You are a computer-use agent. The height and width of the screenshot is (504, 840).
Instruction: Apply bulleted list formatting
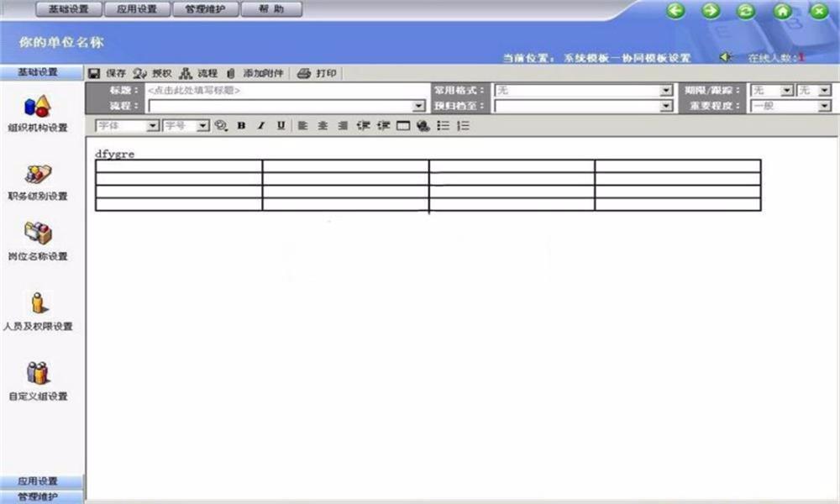pos(443,126)
